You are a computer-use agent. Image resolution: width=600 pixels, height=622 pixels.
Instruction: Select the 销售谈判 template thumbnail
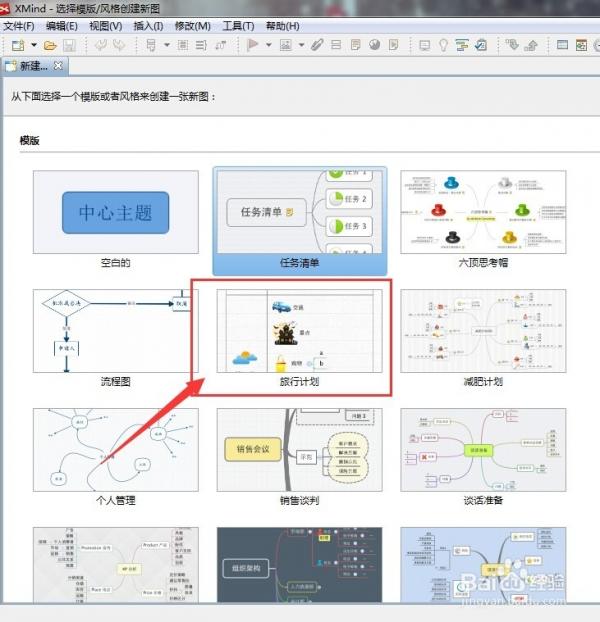(x=299, y=450)
